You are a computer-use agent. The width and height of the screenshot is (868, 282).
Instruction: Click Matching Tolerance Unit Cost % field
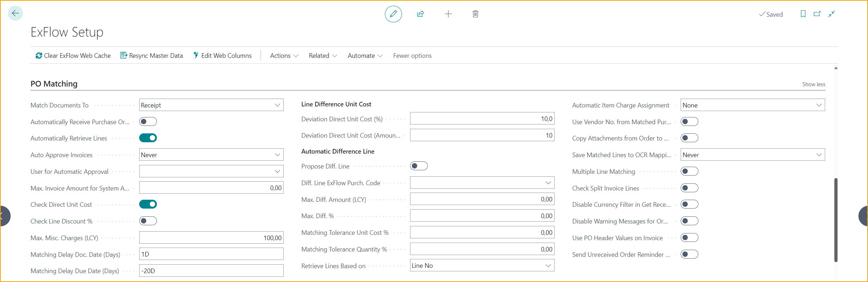482,232
